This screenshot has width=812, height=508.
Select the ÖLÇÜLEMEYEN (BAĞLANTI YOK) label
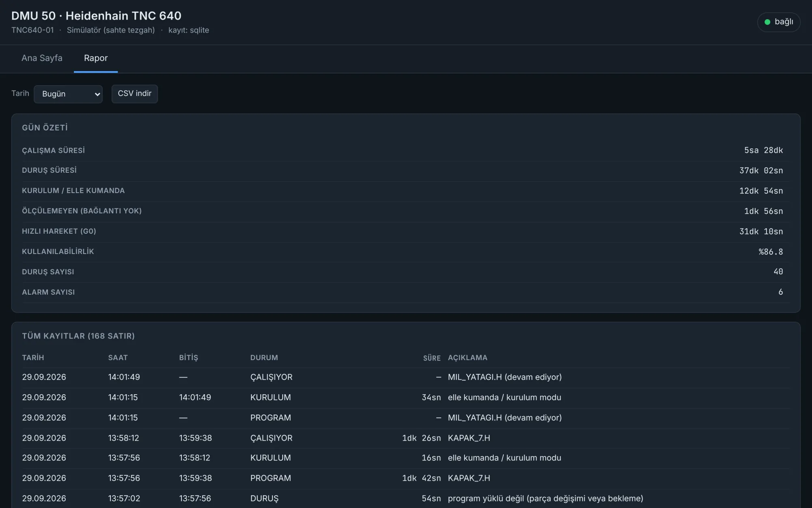(82, 211)
